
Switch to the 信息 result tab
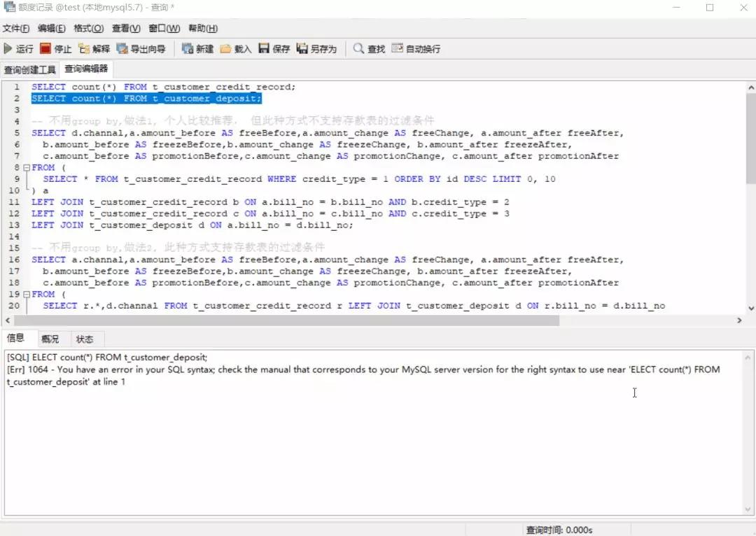pos(15,338)
